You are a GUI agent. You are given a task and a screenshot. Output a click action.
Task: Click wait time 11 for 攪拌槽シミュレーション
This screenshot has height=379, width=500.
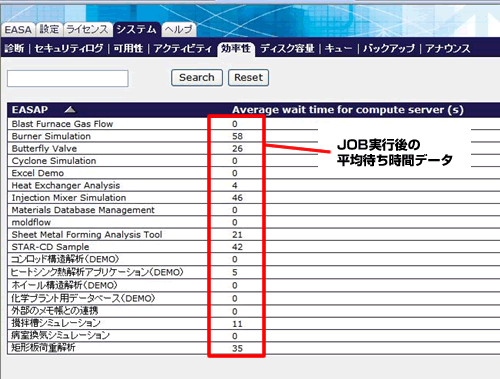click(x=237, y=324)
